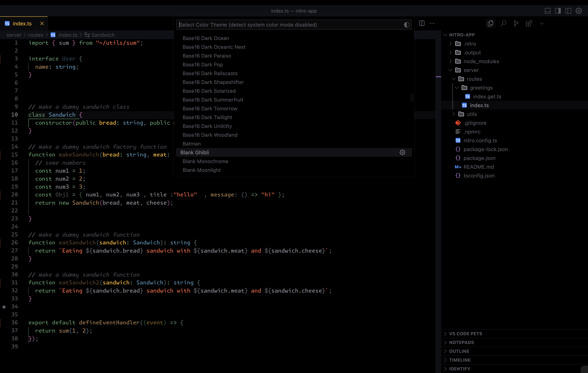
Task: Collapse the greetings folder
Action: click(514, 88)
